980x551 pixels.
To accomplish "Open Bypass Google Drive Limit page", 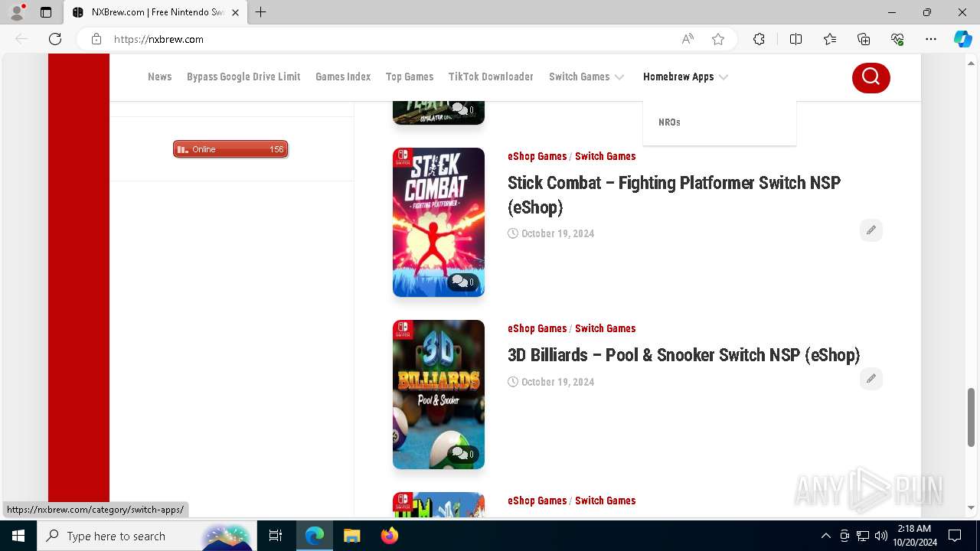I will coord(243,77).
